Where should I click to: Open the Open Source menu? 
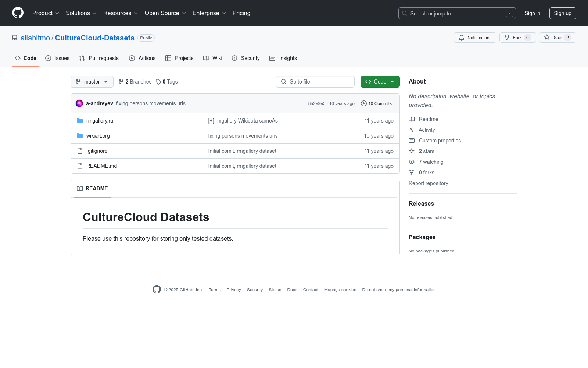165,13
